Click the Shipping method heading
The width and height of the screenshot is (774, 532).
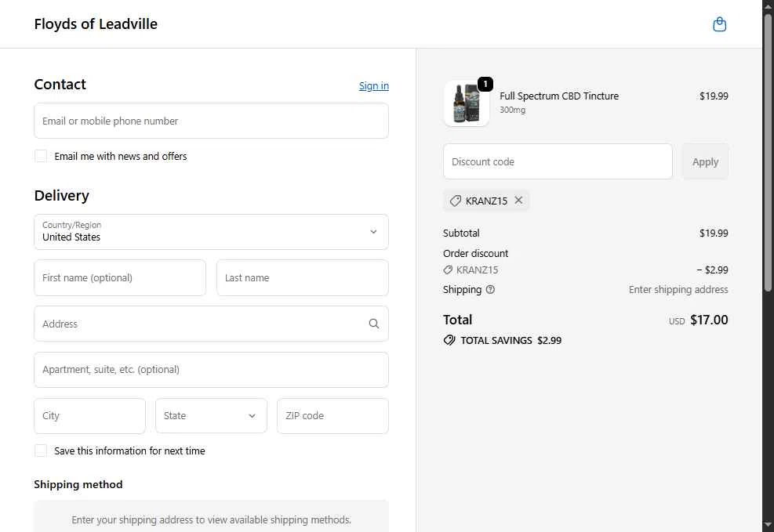point(78,484)
